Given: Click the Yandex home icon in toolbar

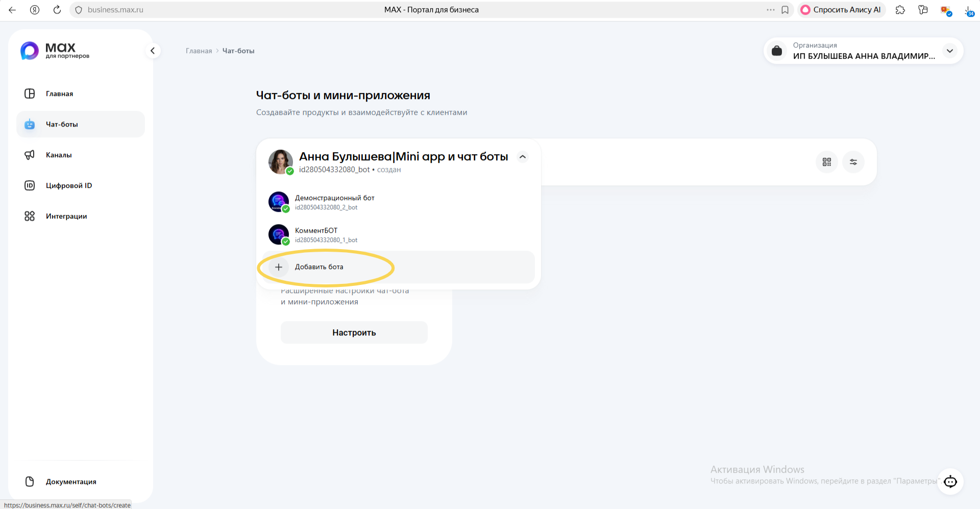Looking at the screenshot, I should point(35,10).
